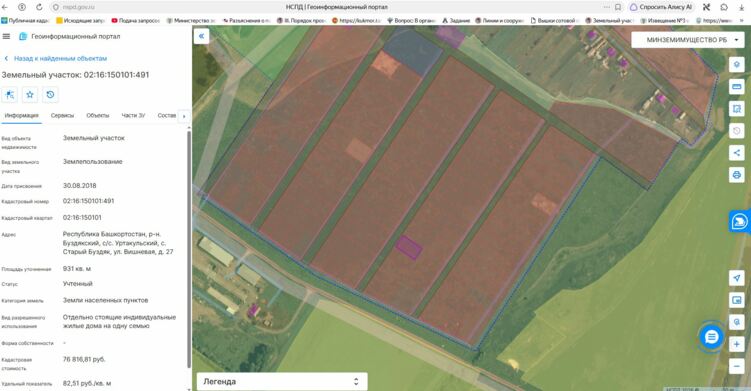Screen dimensions: 751x391
Task: Click the map search-by-point tool
Action: click(x=737, y=322)
